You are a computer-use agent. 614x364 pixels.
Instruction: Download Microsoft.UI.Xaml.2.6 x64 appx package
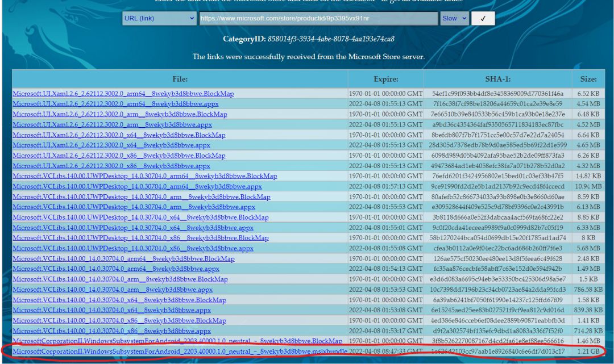(111, 145)
